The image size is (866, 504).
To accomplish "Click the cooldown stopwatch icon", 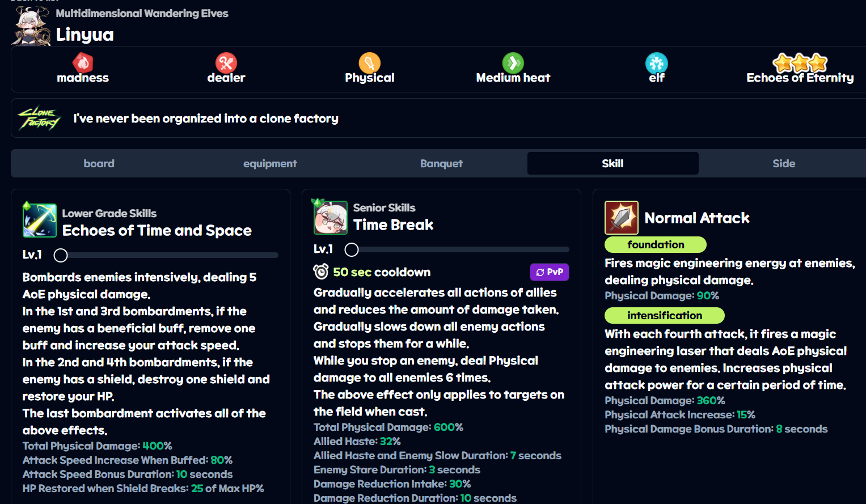I will (x=321, y=272).
